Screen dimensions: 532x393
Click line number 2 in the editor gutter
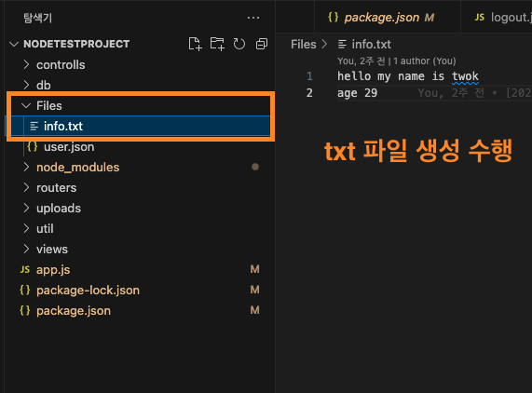pos(309,93)
